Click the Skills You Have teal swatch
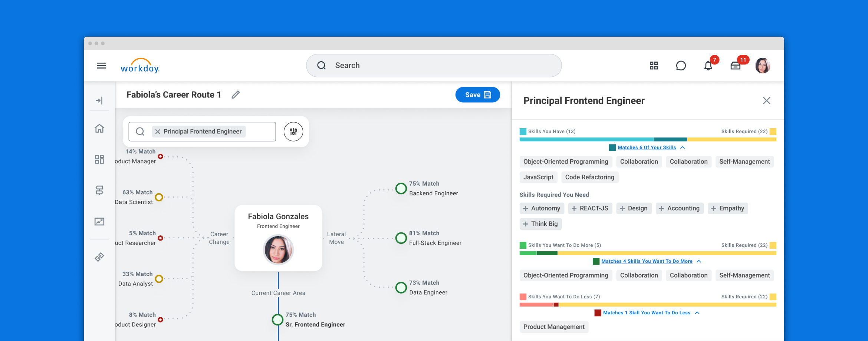The height and width of the screenshot is (341, 868). coord(523,132)
